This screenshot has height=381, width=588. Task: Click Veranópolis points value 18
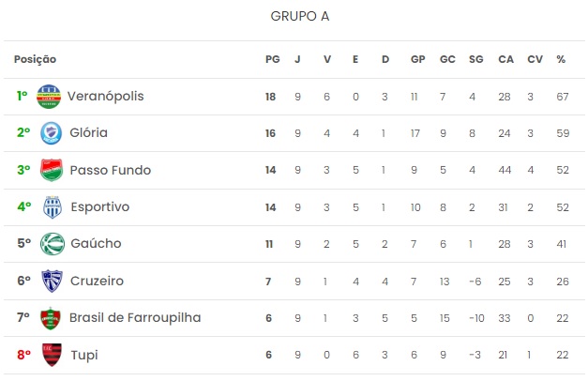tap(270, 97)
